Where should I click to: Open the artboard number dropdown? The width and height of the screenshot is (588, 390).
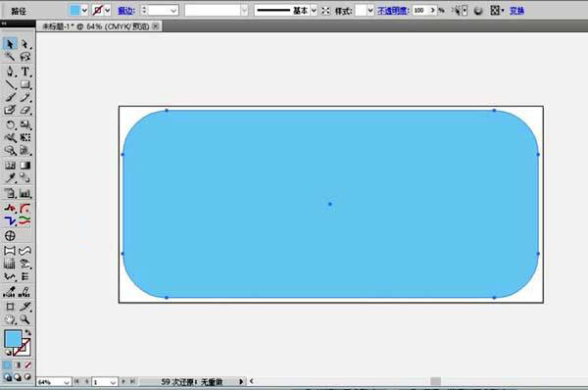[x=114, y=382]
